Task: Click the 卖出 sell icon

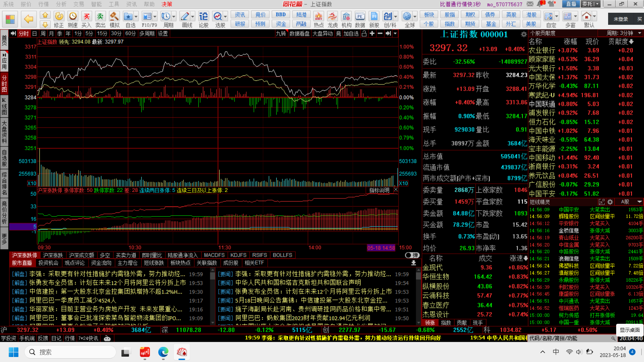Action: (100, 19)
